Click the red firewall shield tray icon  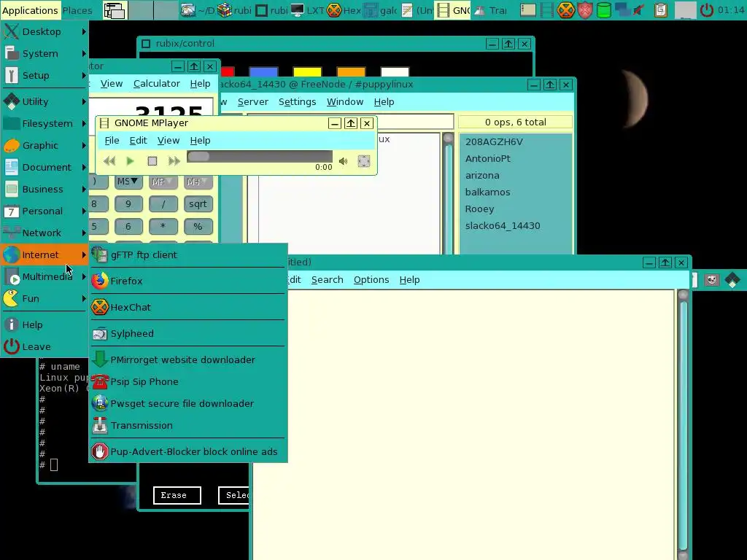[x=585, y=10]
